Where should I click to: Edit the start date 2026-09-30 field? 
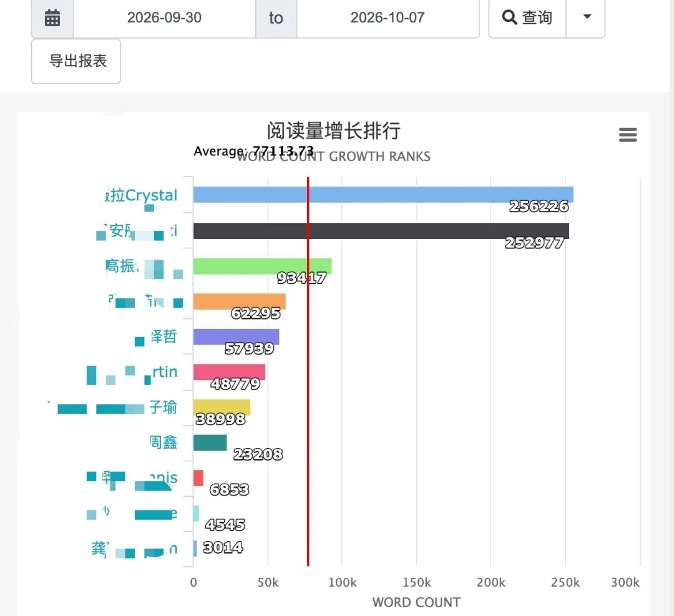(164, 17)
